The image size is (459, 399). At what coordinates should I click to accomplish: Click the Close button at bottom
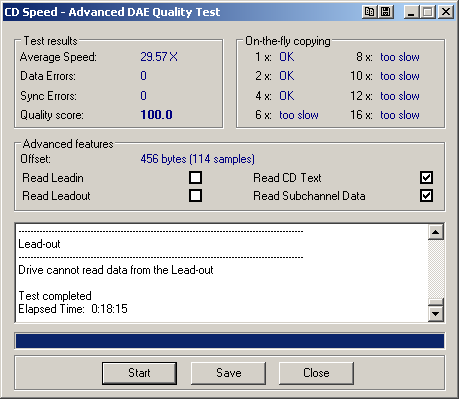coord(316,373)
